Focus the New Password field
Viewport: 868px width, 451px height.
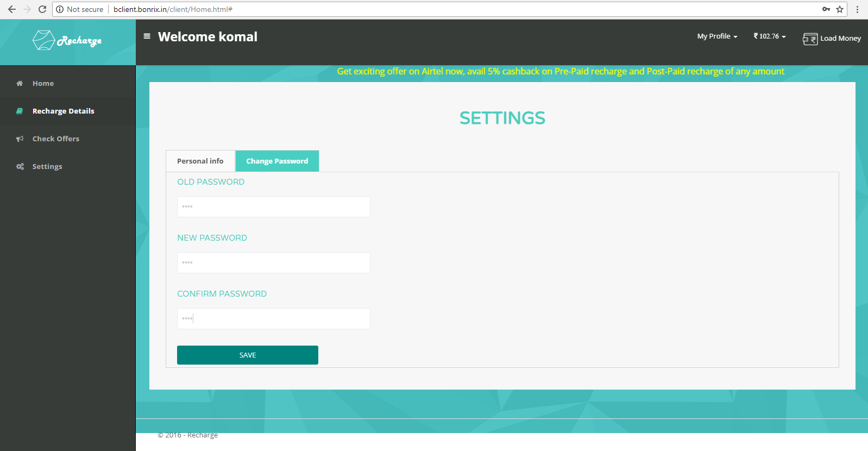point(274,262)
